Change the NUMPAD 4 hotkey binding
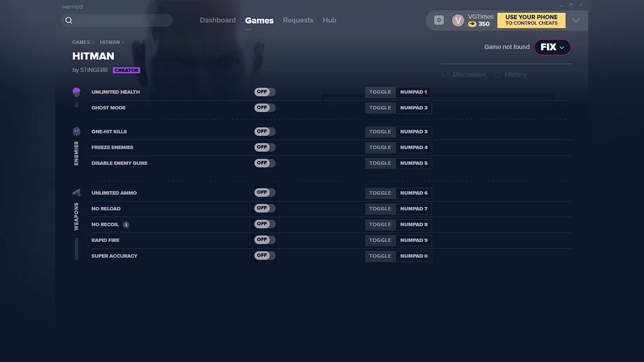Viewport: 644px width, 362px height. 414,147
